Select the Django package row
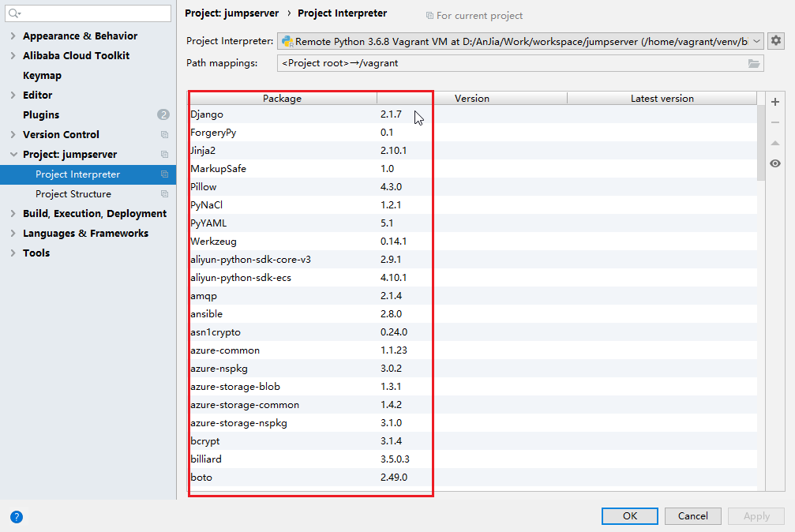The width and height of the screenshot is (795, 532). [473, 114]
